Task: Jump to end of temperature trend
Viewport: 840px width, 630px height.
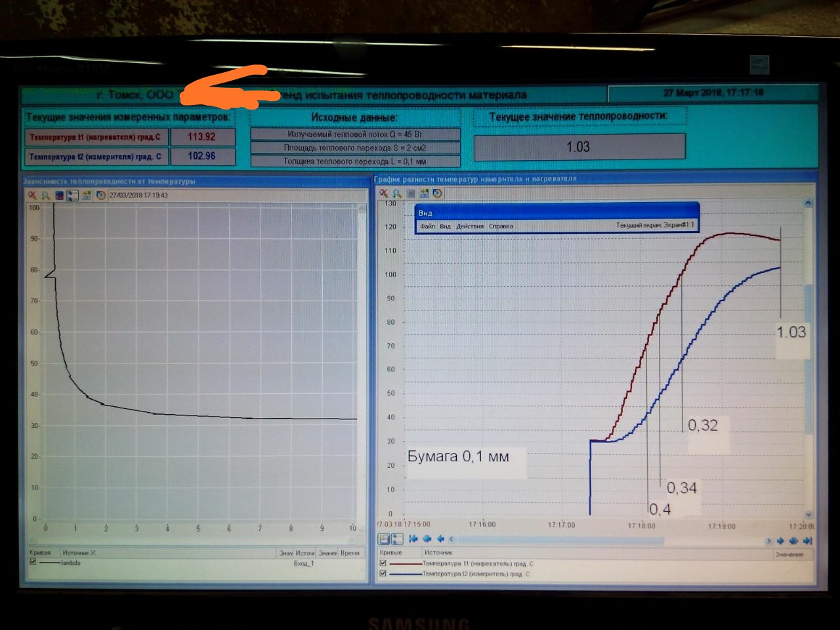Action: pyautogui.click(x=808, y=541)
